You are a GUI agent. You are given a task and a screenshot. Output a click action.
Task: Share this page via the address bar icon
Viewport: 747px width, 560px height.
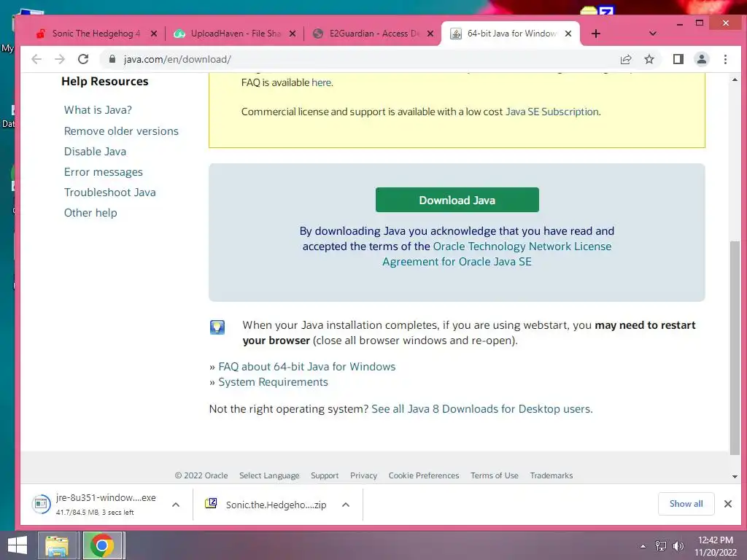(625, 59)
